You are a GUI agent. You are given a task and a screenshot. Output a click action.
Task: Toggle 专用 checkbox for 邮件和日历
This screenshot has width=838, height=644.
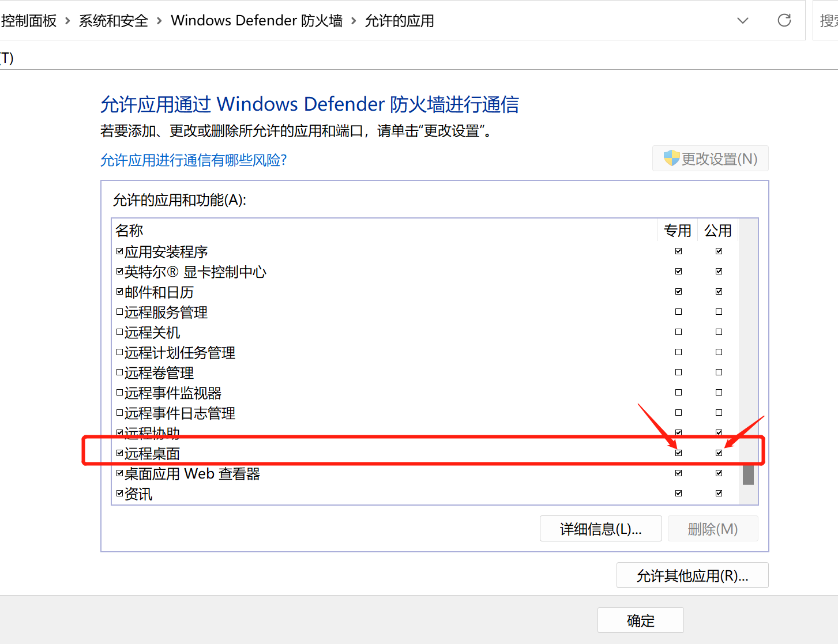[x=678, y=292]
